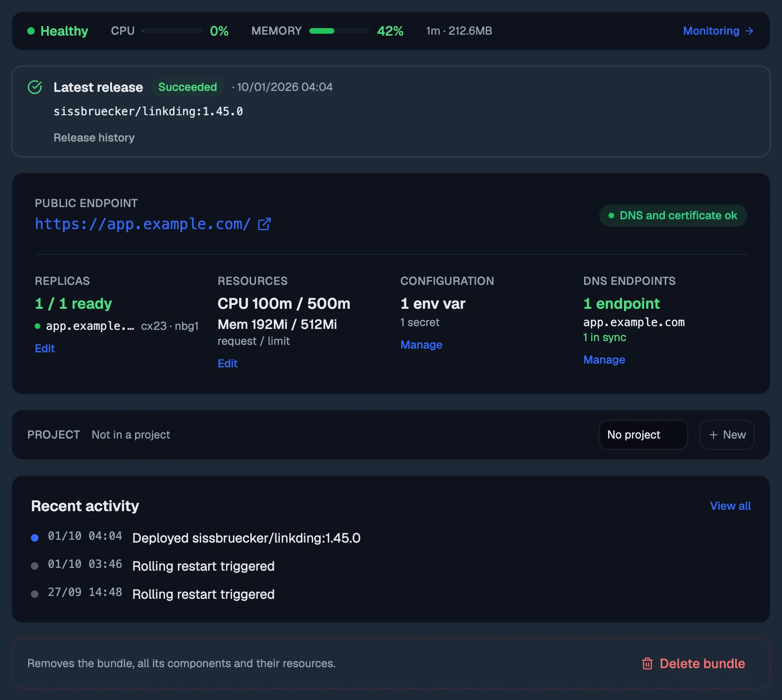Screen dimensions: 782x700
Task: Click the 1 / 1 ready replica count
Action: 74,304
